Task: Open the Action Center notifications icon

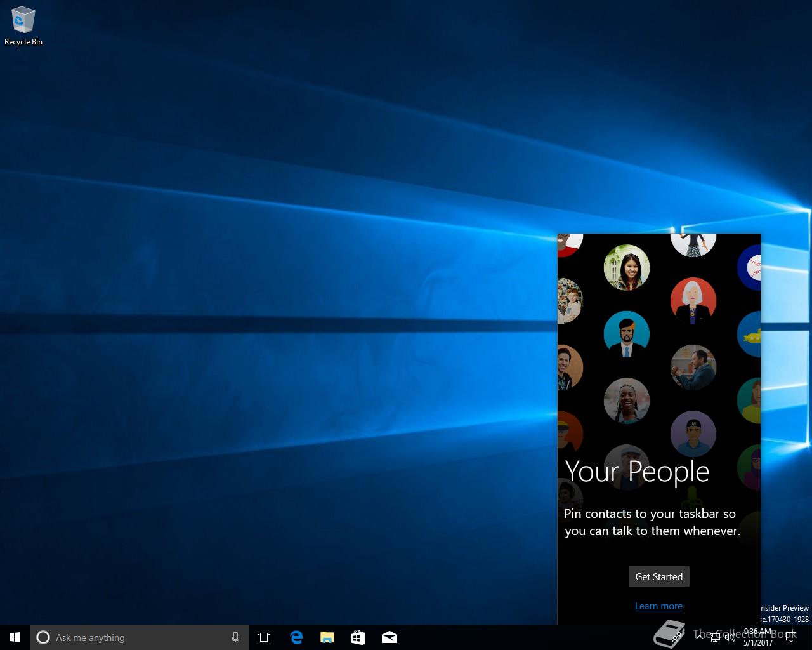Action: (x=790, y=637)
